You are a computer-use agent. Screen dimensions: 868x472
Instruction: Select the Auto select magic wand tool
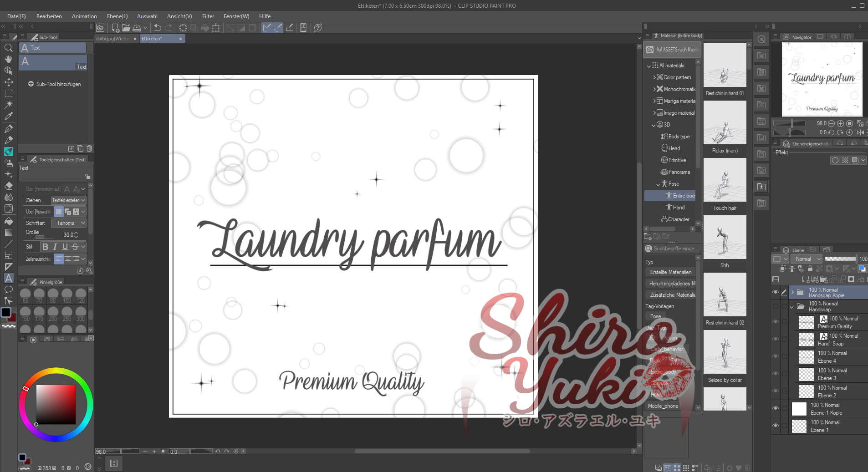pos(8,105)
